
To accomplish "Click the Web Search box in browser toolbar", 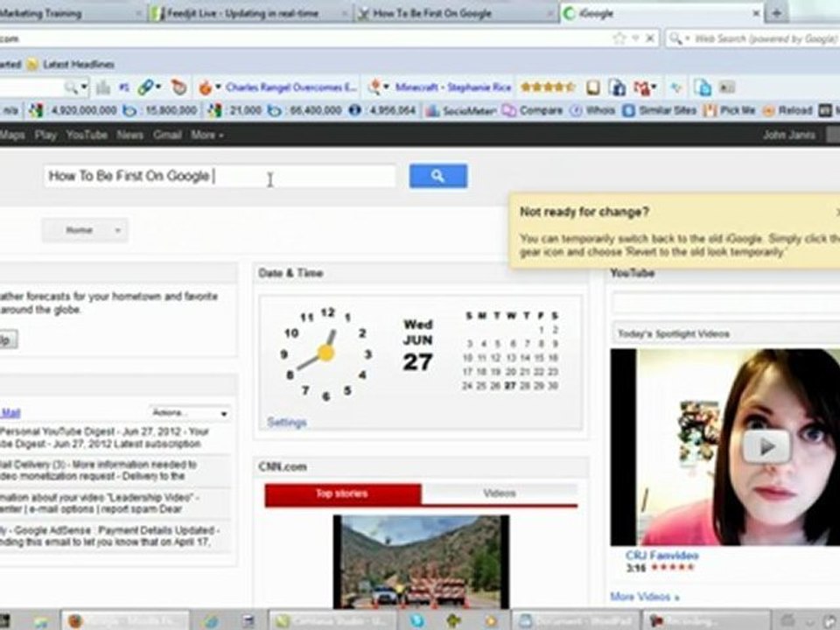I will pos(765,38).
